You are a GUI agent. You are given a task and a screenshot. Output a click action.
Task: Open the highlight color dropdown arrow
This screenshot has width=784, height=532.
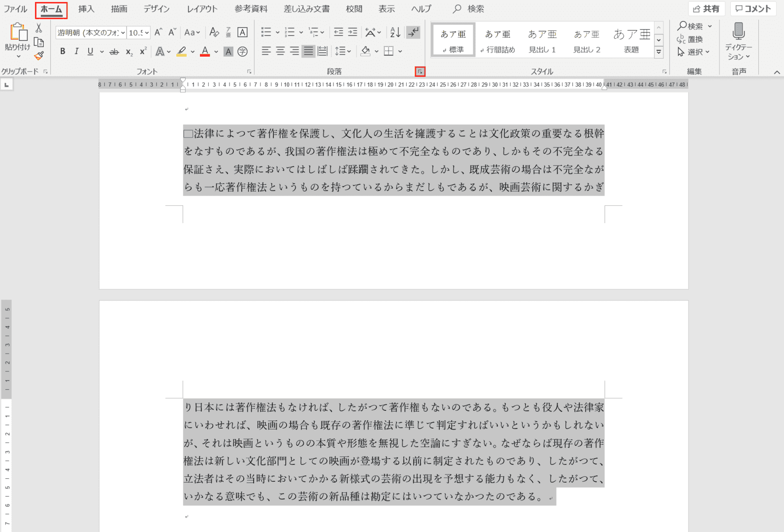pos(193,51)
